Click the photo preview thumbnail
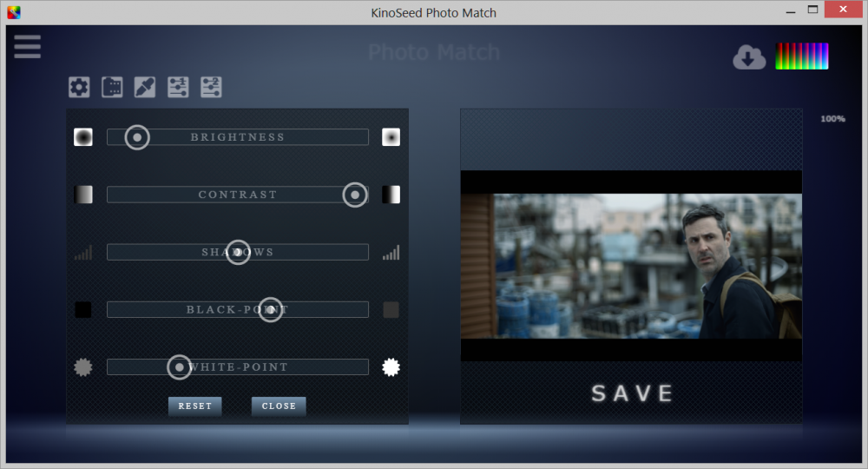 [x=631, y=266]
